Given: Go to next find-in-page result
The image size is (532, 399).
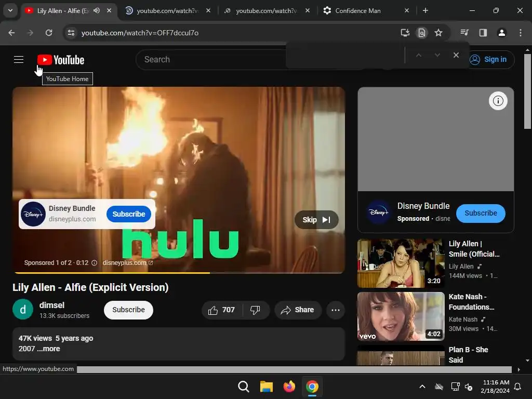Looking at the screenshot, I should tap(437, 55).
